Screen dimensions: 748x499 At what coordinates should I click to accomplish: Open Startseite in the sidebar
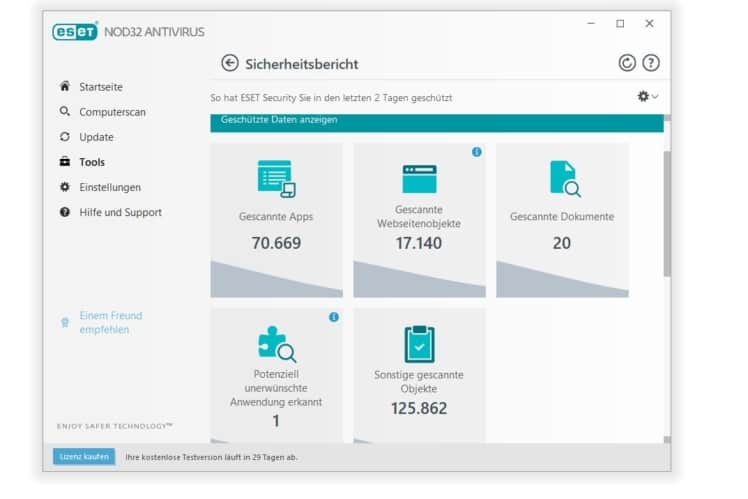click(x=101, y=87)
